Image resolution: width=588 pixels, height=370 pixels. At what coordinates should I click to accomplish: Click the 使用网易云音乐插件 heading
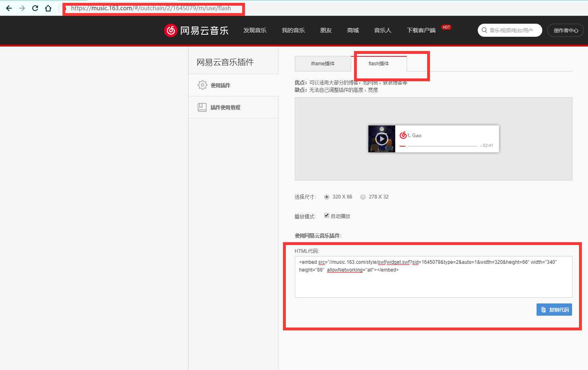coord(318,236)
